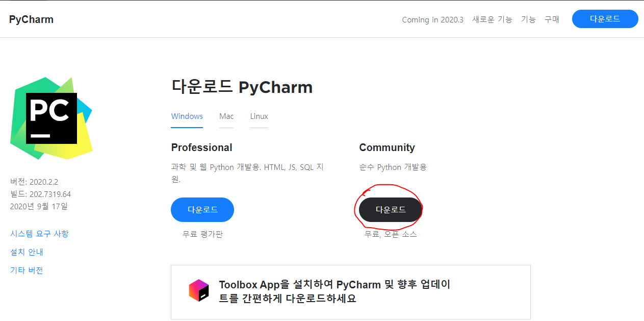This screenshot has height=321, width=644.
Task: Open the 기능 menu item
Action: (528, 19)
